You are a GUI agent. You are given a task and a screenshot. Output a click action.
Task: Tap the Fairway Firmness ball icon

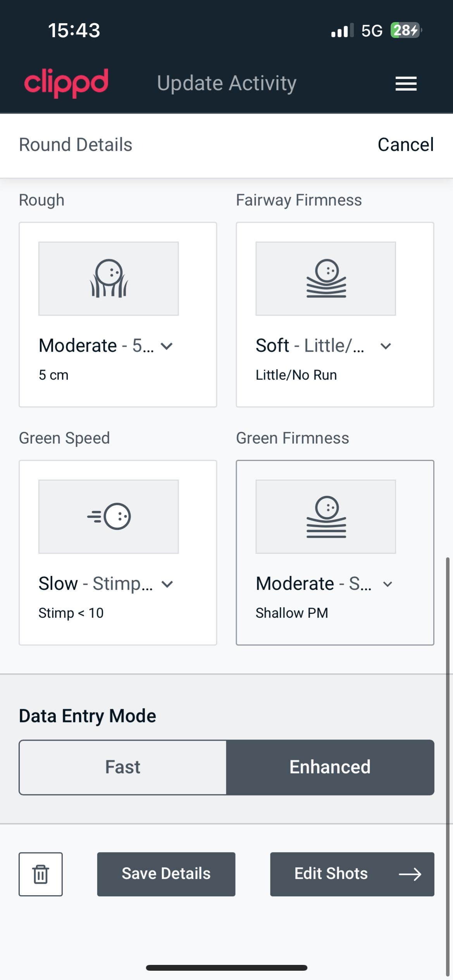[326, 279]
